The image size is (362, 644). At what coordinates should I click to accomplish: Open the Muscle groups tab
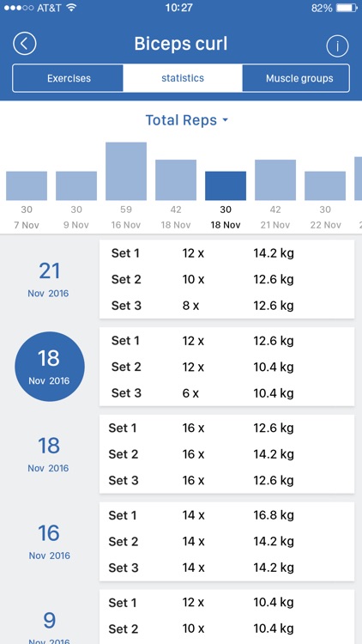pos(299,78)
